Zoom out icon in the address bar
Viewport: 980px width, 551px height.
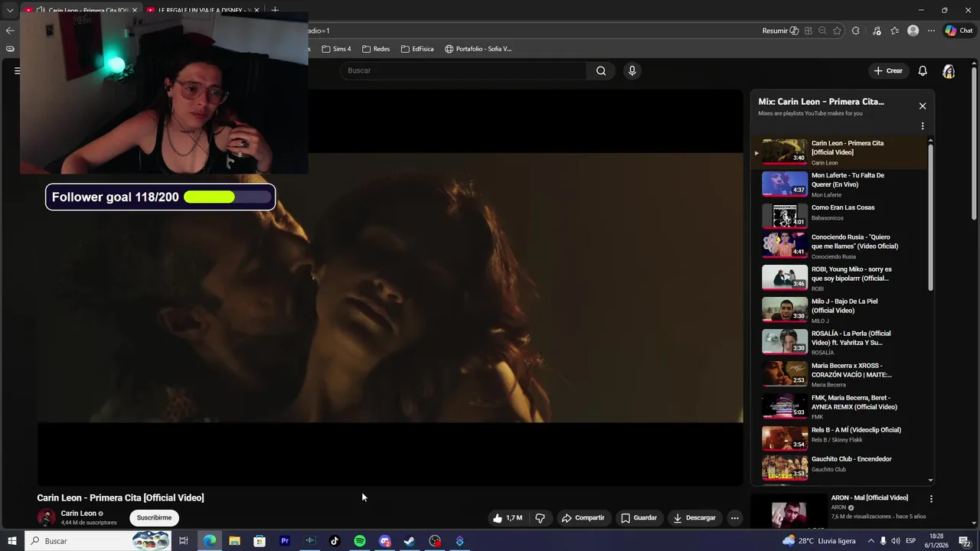pos(822,31)
